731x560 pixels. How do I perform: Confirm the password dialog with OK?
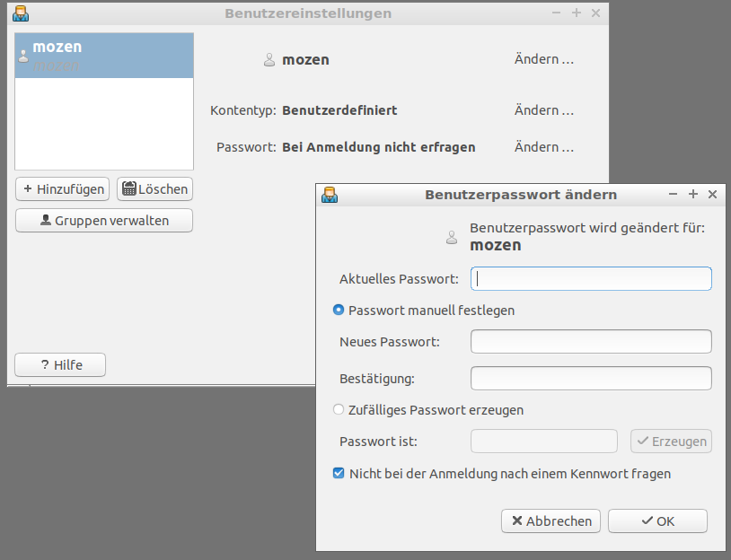657,521
